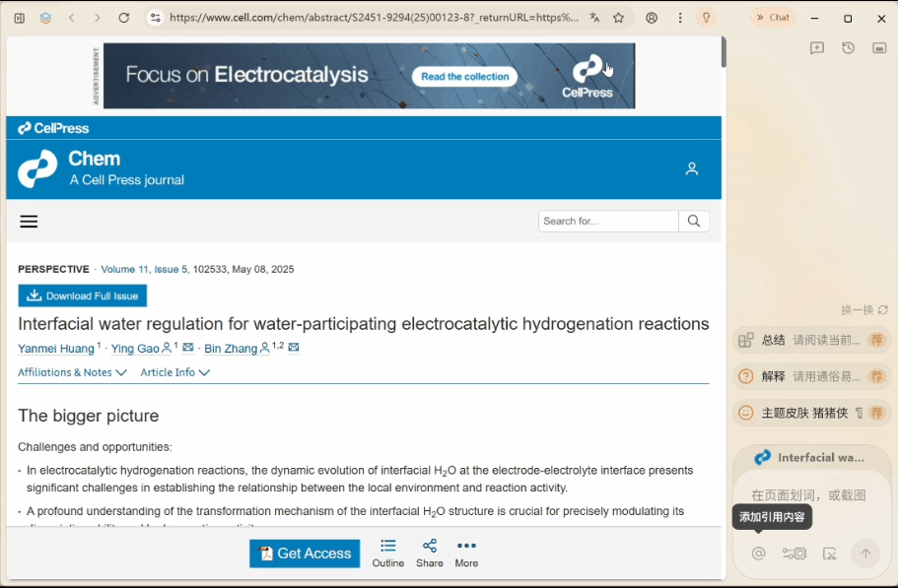The height and width of the screenshot is (588, 898).
Task: Click the stacked layers workspace icon
Action: (x=45, y=18)
